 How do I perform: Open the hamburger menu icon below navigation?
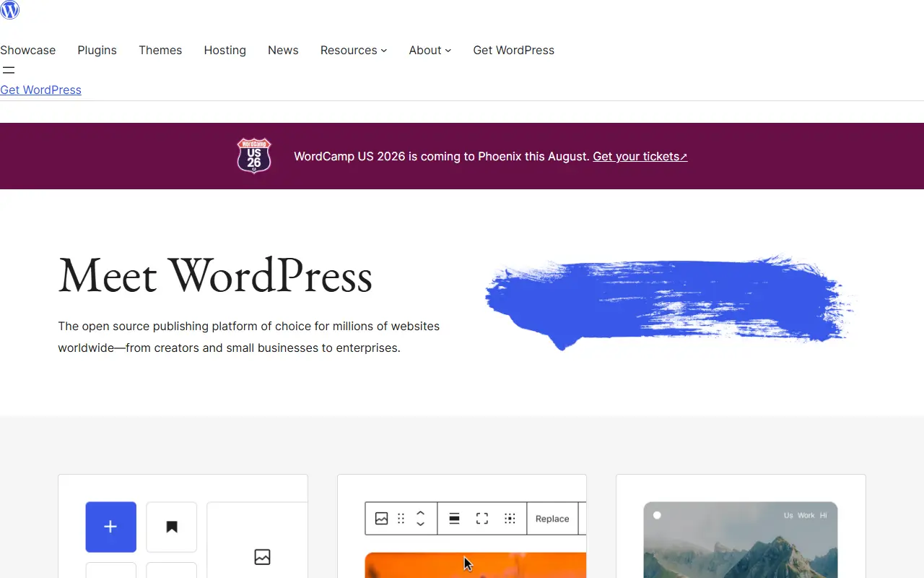tap(9, 70)
